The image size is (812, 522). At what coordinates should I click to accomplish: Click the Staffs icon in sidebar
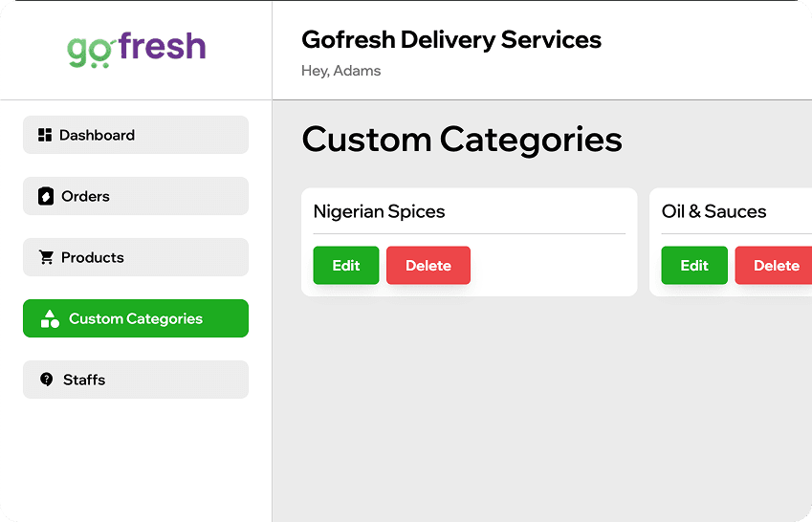pyautogui.click(x=47, y=380)
